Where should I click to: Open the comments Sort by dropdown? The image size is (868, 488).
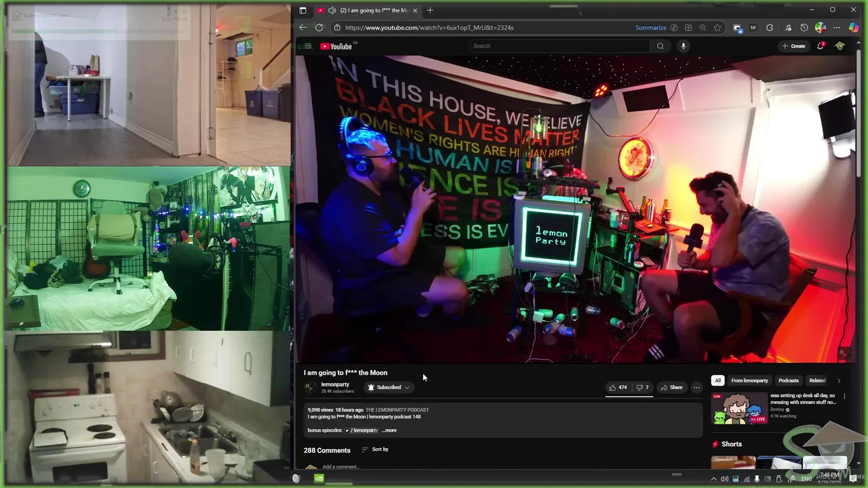pyautogui.click(x=375, y=449)
